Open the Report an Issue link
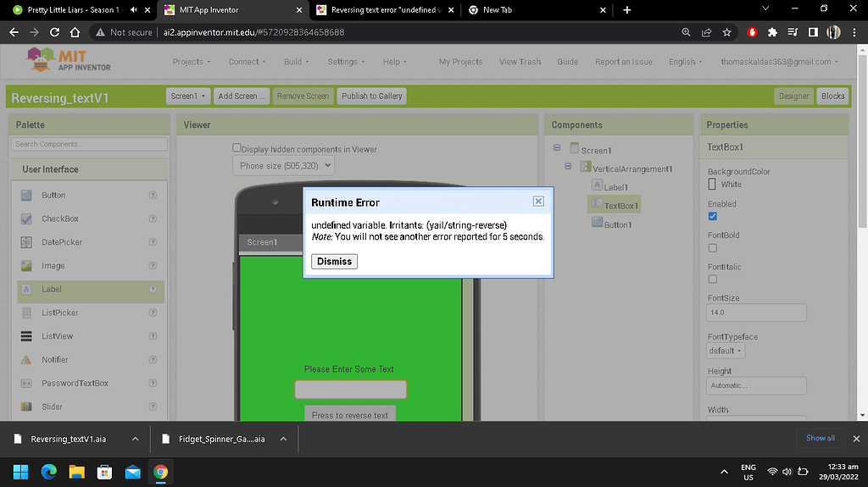 (623, 62)
